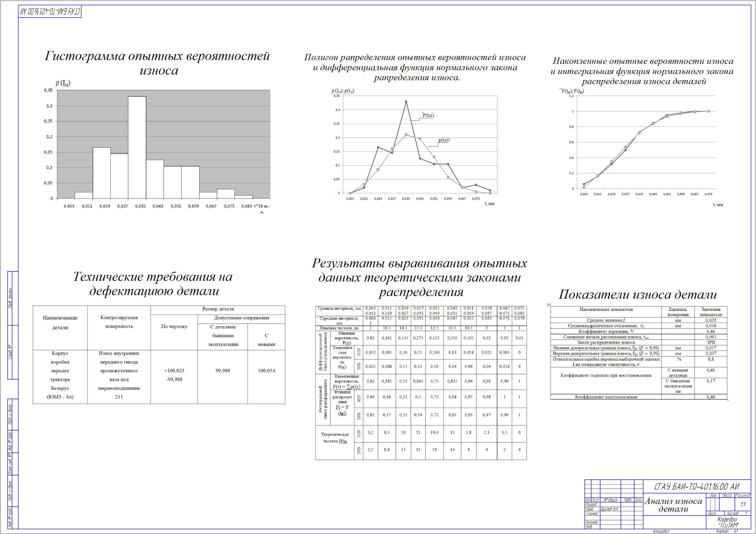Select the 'Корпус коробки передач трактора Беларус' cell
The height and width of the screenshot is (534, 756).
(60, 377)
